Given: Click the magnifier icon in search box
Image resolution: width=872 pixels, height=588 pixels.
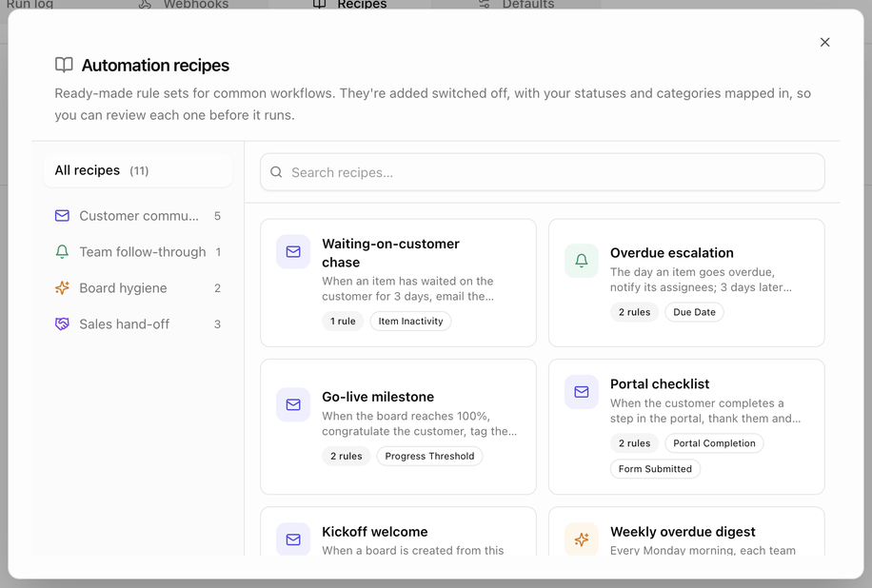Looking at the screenshot, I should [x=276, y=172].
